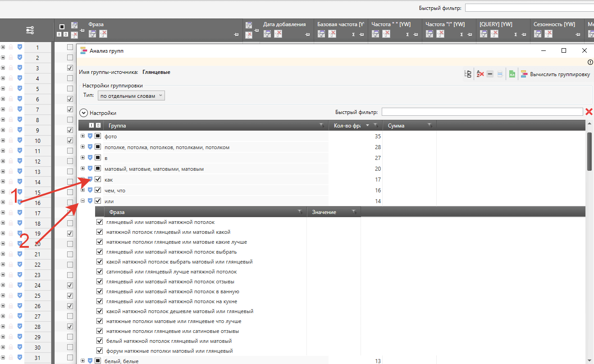Viewport: 594px width, 364px height.
Task: Click row number 24 in the main table
Action: (x=37, y=285)
